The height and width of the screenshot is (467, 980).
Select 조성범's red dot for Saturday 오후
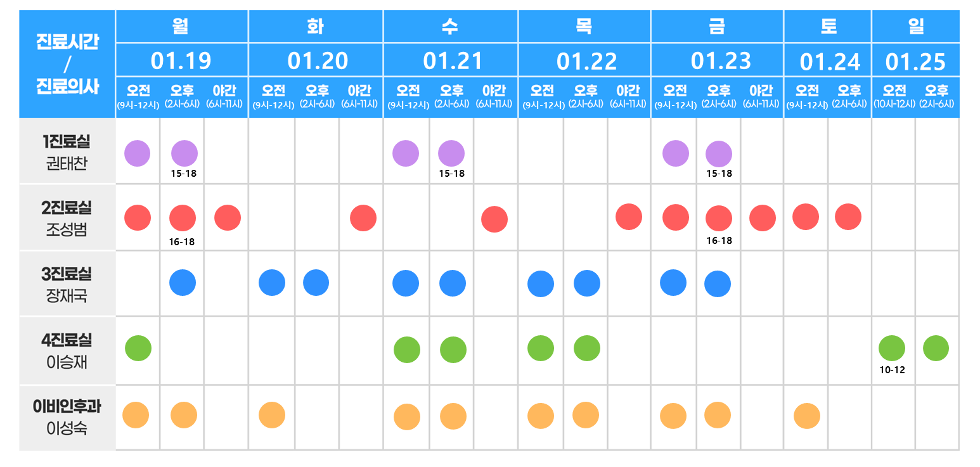tap(848, 217)
